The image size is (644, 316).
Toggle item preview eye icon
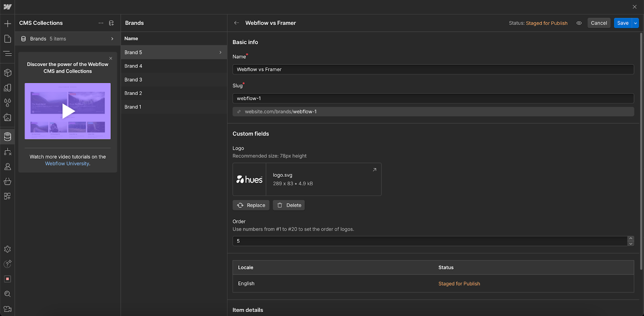click(579, 23)
